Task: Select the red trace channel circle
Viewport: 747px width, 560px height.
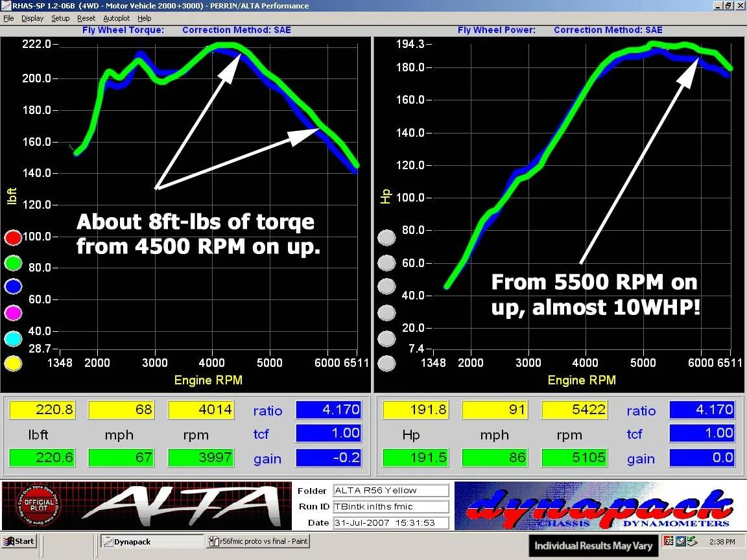Action: pyautogui.click(x=13, y=236)
